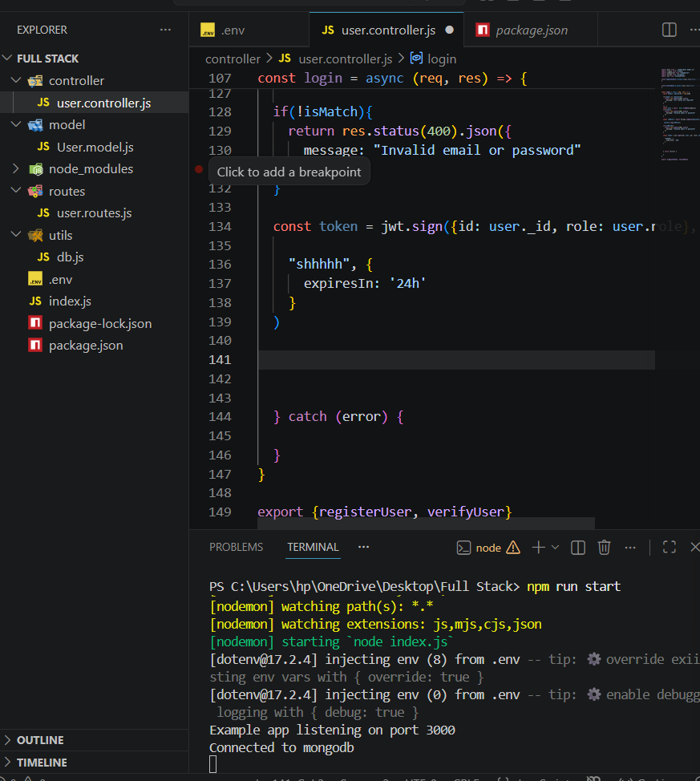Open User.model.js in the explorer
The image size is (700, 781).
(95, 147)
